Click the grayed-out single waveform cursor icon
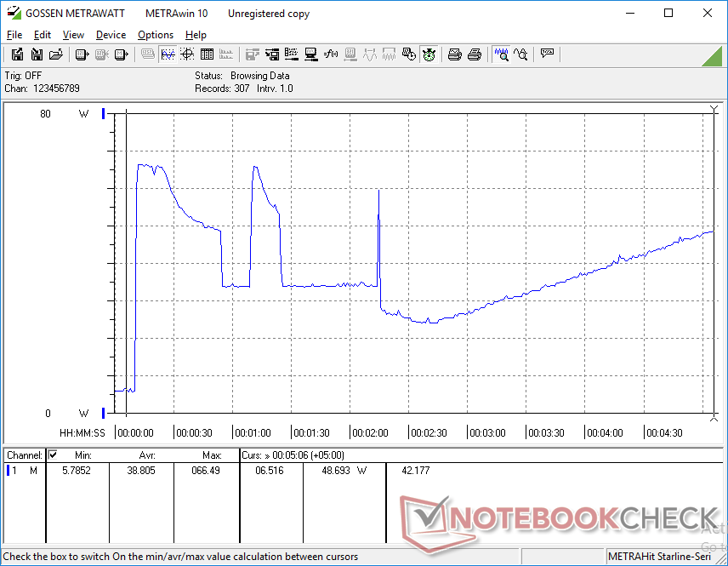This screenshot has height=566, width=728. click(370, 54)
